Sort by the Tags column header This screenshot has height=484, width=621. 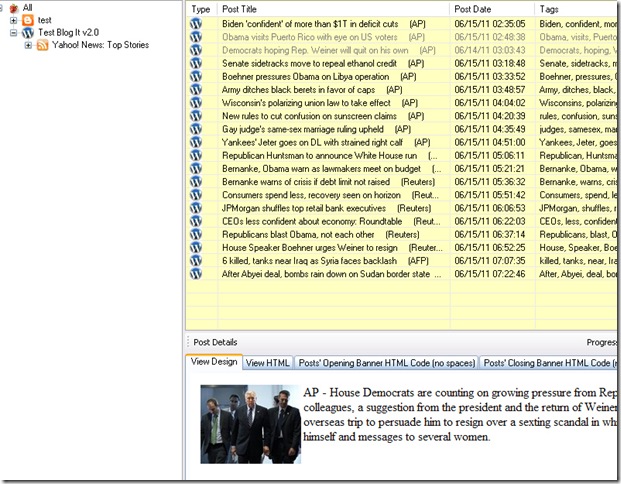click(576, 9)
